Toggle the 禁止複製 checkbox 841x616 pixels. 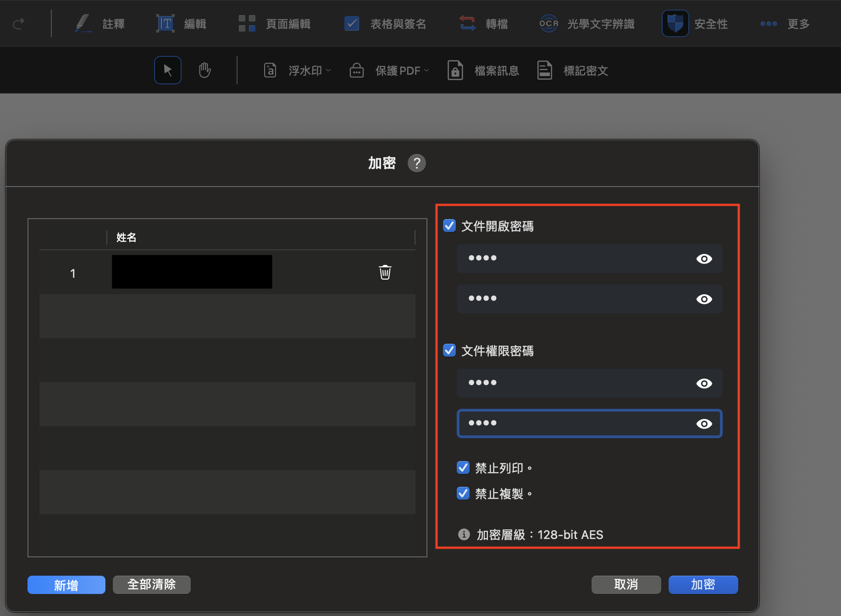click(x=463, y=493)
